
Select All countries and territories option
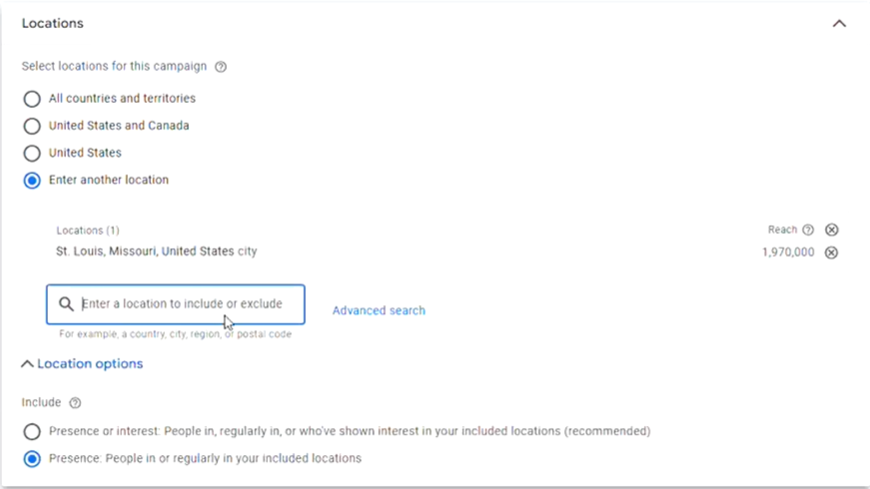(32, 99)
